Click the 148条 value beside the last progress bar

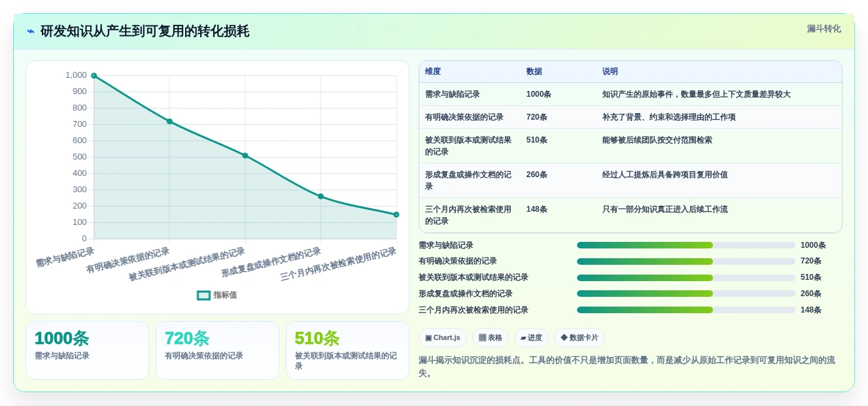click(811, 310)
